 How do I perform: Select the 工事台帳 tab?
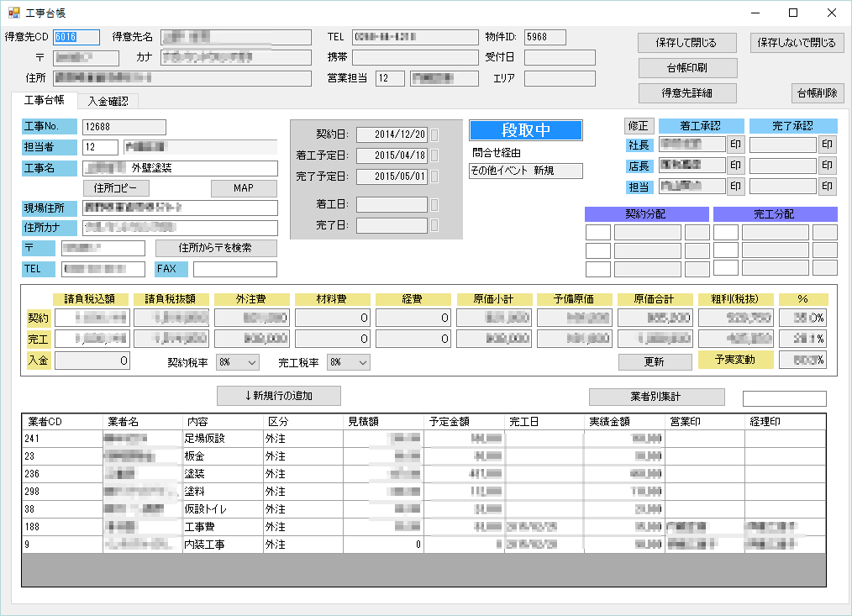44,101
